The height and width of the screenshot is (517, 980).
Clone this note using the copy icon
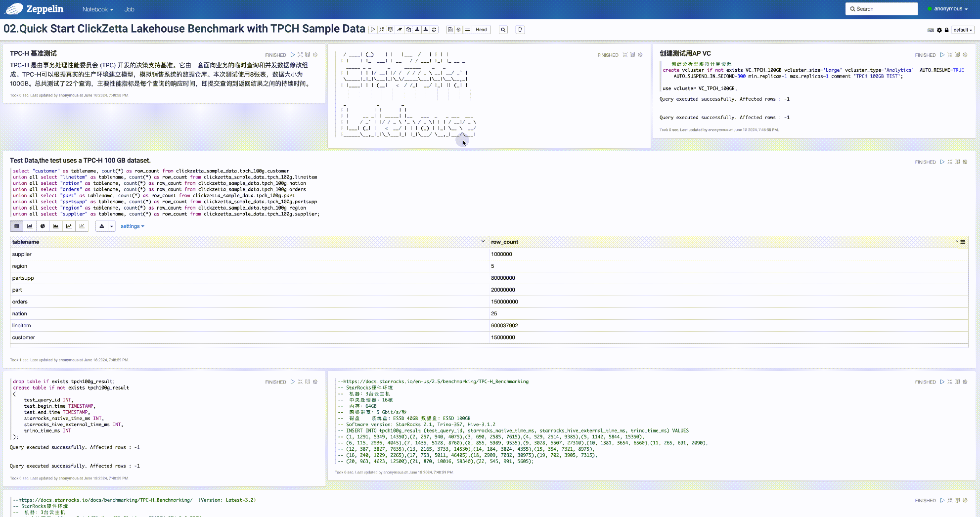(x=408, y=30)
